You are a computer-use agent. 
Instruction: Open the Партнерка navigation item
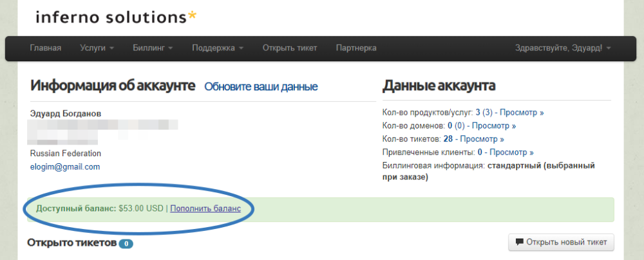(356, 48)
